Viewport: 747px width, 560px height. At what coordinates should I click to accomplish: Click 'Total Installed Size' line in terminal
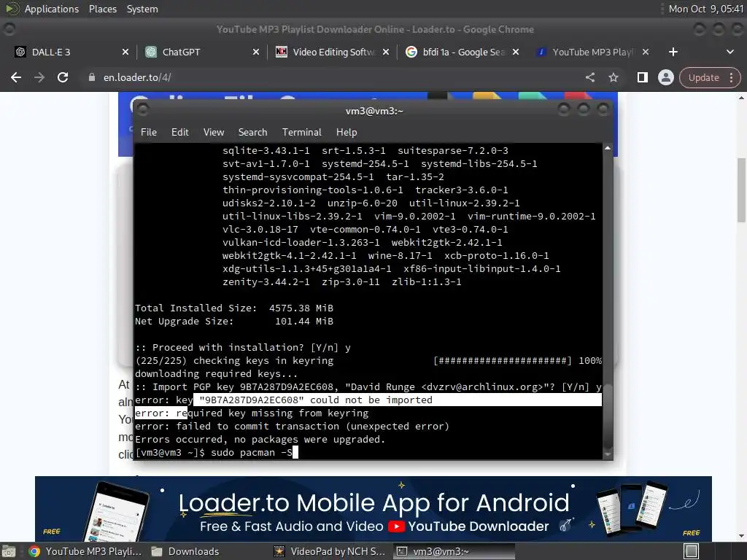(234, 308)
